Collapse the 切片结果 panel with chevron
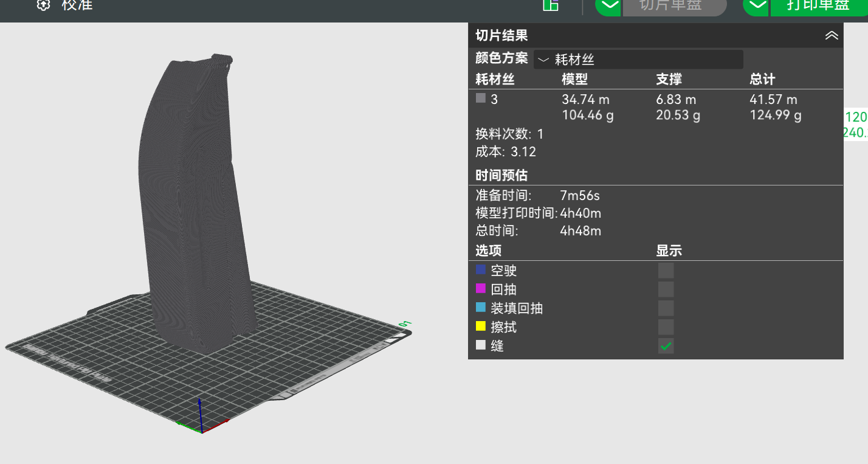 point(832,36)
